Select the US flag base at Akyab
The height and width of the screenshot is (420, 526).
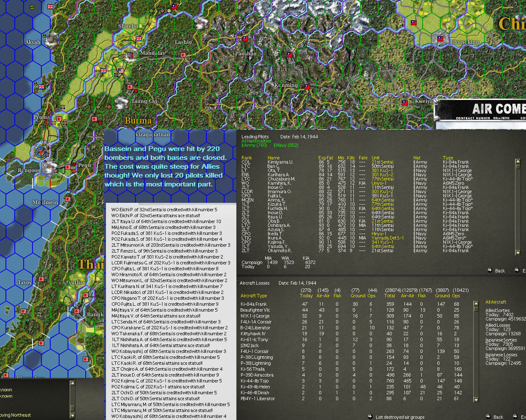click(x=51, y=38)
